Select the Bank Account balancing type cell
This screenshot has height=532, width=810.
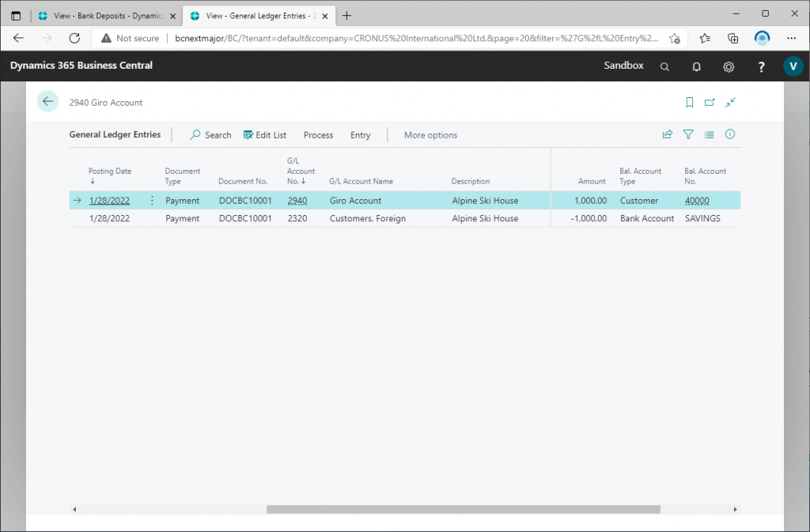[x=647, y=218]
